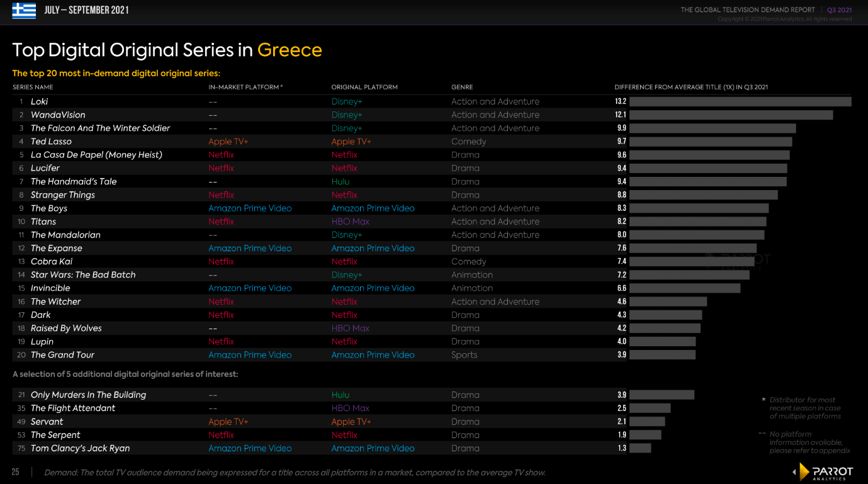Viewport: 868px width, 484px height.
Task: Click the demand bar for Tom Clancy's Jack Ryan
Action: pyautogui.click(x=640, y=448)
